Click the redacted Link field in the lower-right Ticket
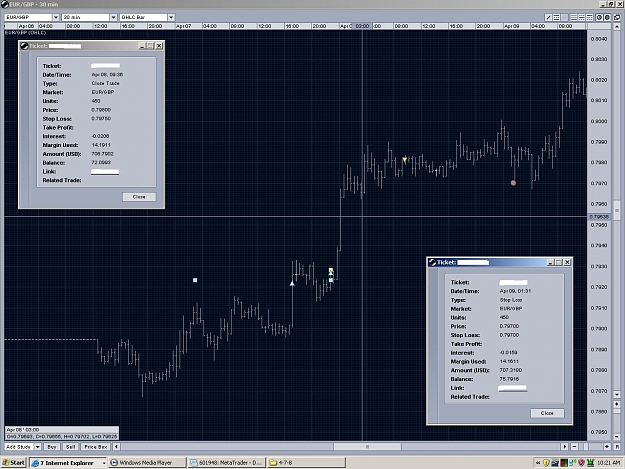The height and width of the screenshot is (469, 625). (513, 388)
